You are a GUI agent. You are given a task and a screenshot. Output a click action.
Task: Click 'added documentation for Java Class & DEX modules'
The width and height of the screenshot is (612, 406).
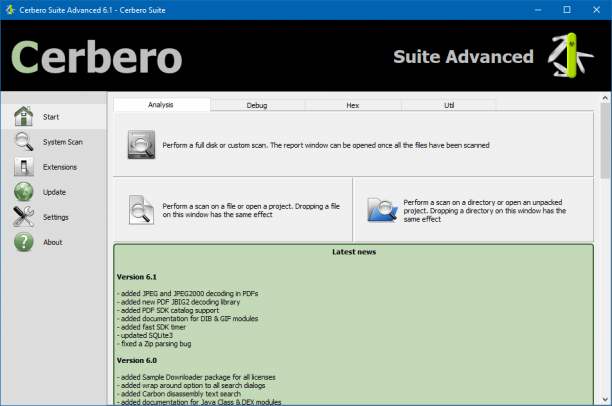point(199,402)
